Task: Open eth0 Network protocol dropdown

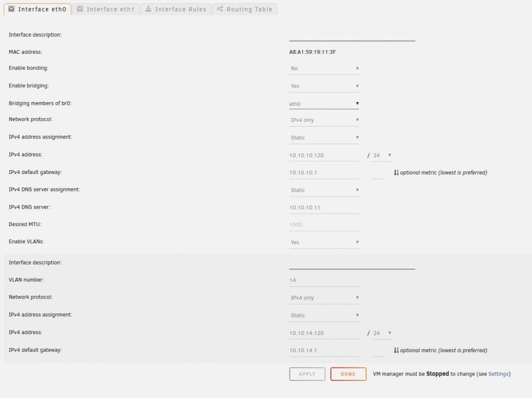Action: pos(324,120)
